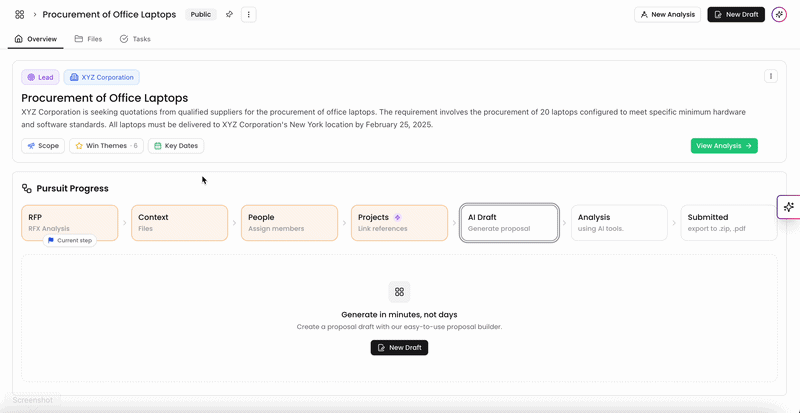Switch to the Files tab
This screenshot has height=413, width=800.
coord(88,39)
